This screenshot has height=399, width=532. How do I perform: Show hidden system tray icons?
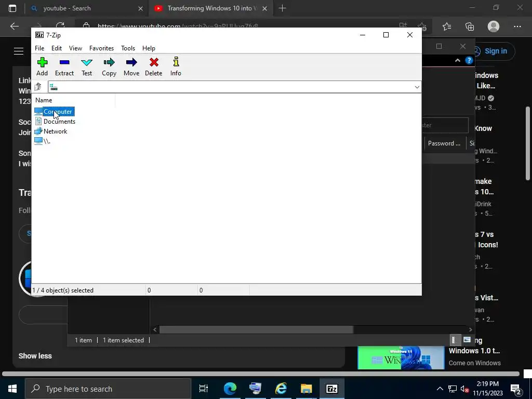click(440, 389)
